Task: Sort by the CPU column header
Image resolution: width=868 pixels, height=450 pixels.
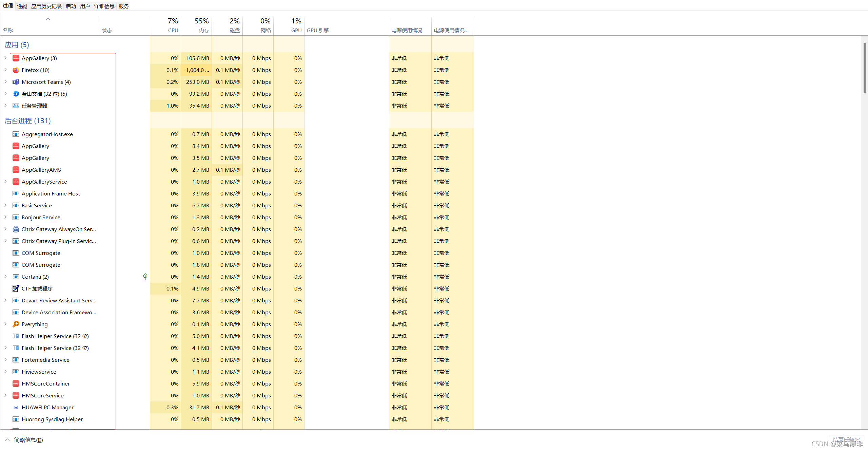Action: pyautogui.click(x=165, y=26)
